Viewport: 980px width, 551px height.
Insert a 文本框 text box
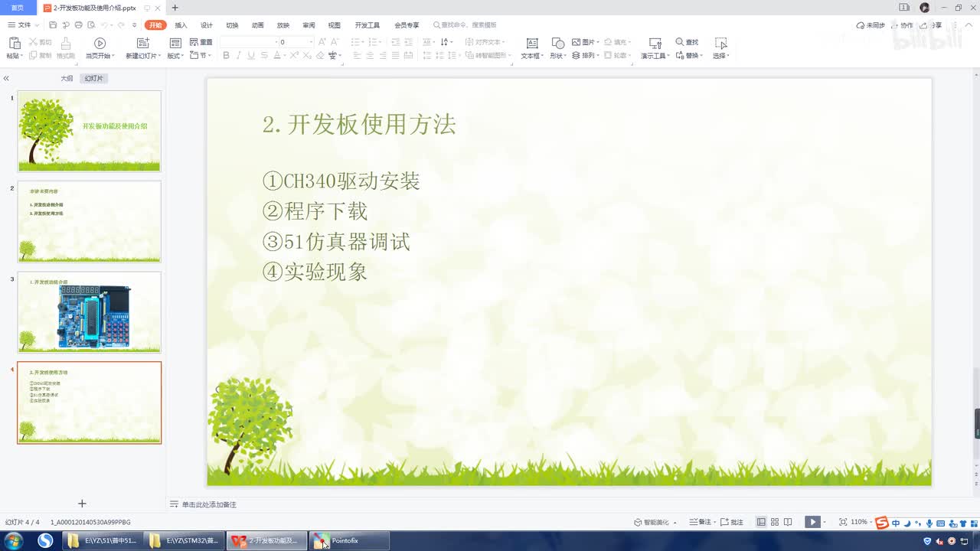click(x=532, y=43)
